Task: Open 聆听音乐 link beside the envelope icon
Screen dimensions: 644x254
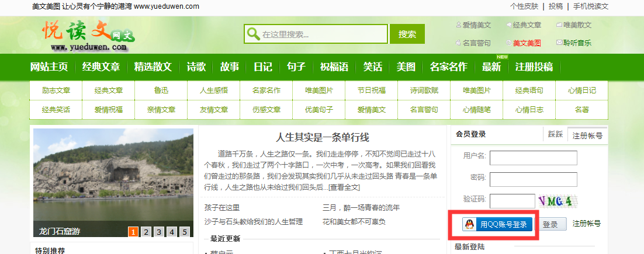Action: 577,43
